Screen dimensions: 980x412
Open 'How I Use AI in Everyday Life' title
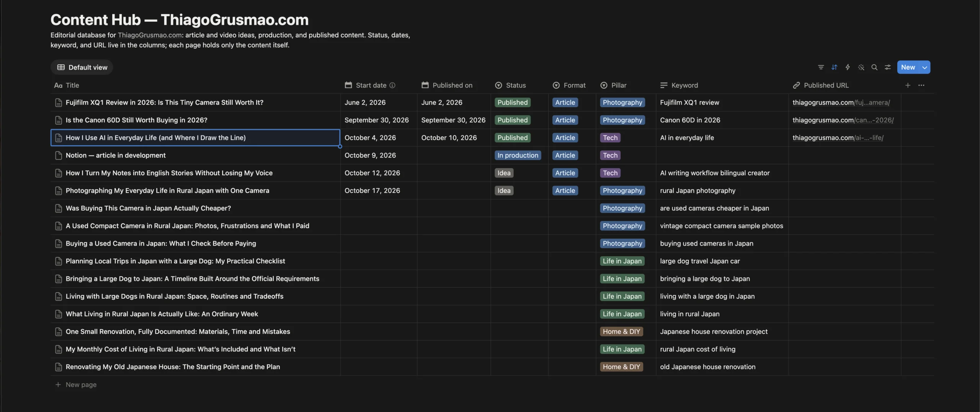pos(156,138)
